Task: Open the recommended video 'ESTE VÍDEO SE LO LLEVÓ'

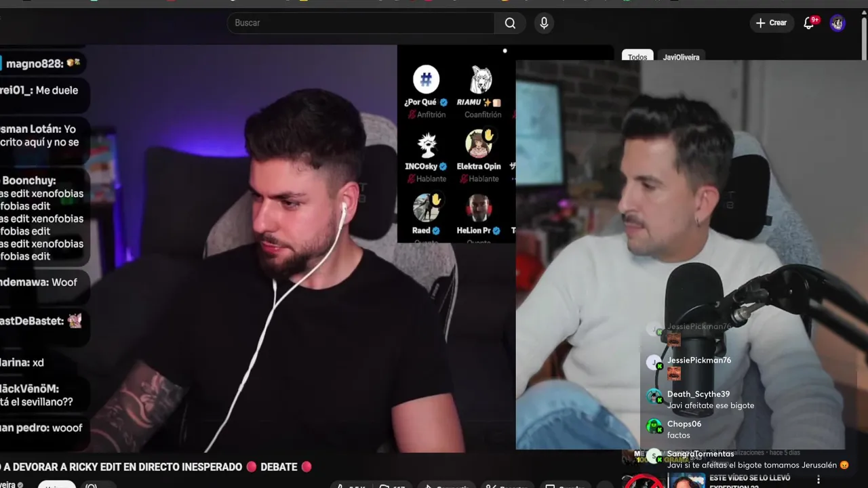Action: (749, 478)
